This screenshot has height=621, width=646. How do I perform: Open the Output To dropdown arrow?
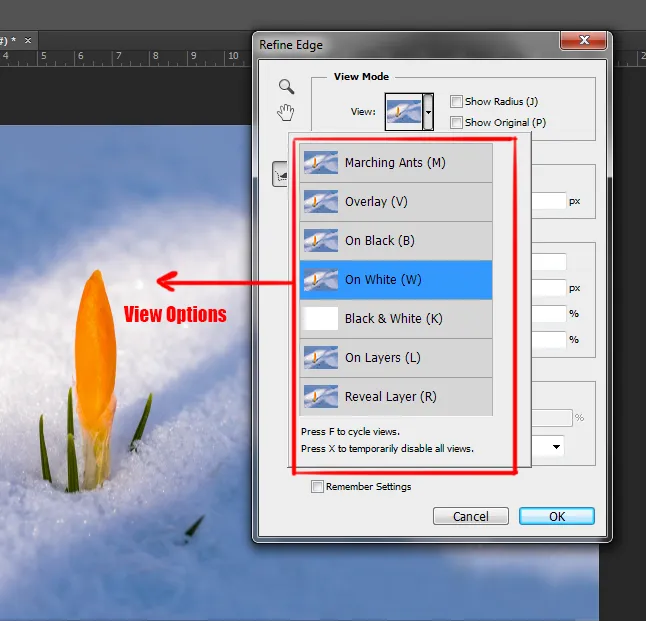coord(556,447)
